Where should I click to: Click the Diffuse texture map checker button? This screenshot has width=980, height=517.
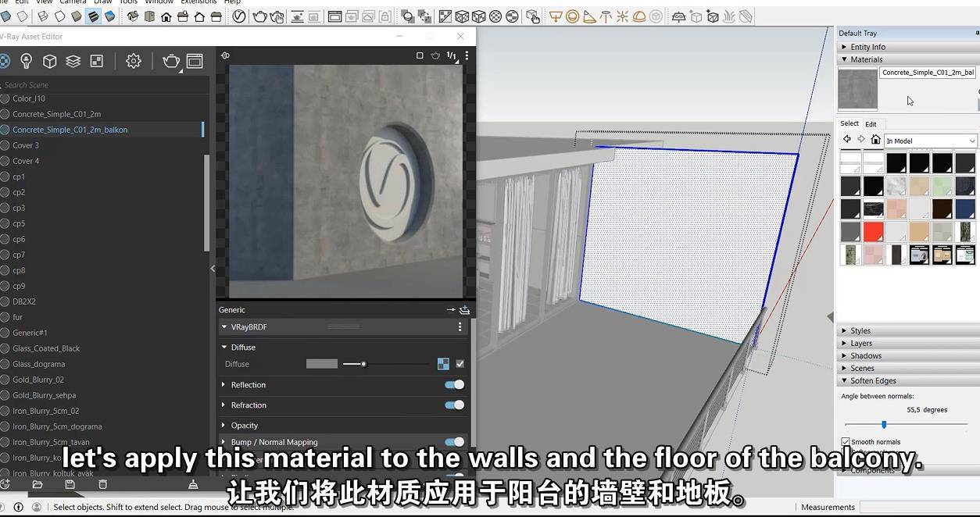pos(443,364)
